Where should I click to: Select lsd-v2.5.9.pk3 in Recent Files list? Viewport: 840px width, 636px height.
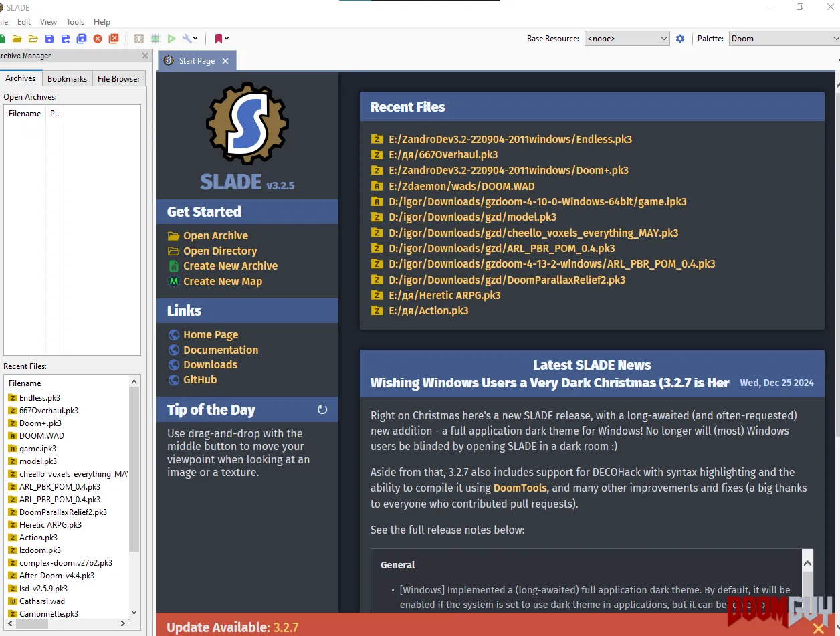(43, 589)
